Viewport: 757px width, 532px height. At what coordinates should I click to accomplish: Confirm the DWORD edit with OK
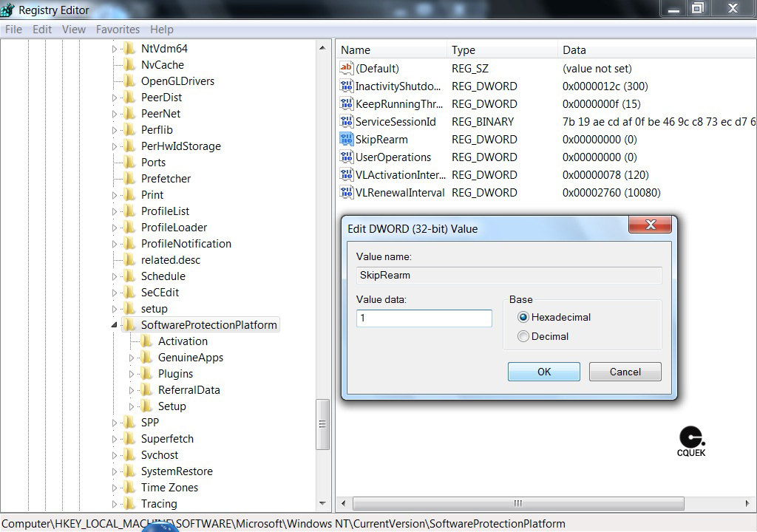[x=544, y=372]
